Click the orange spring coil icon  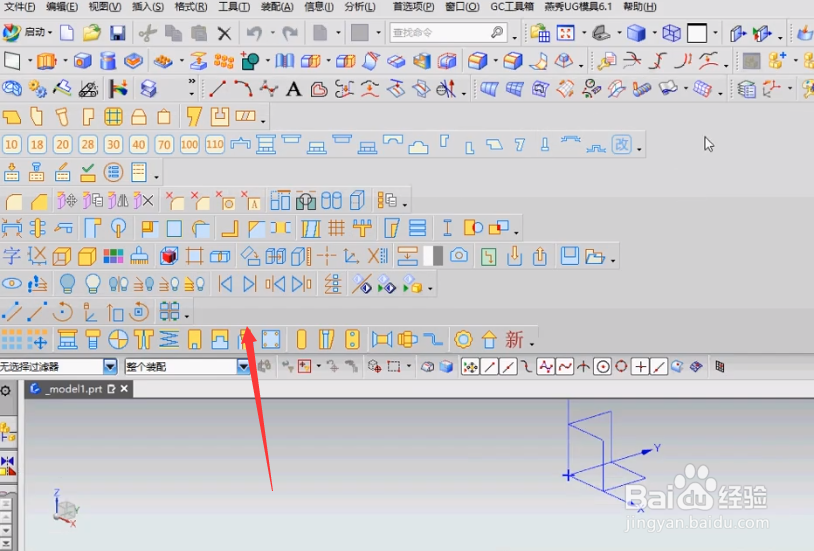click(x=169, y=340)
